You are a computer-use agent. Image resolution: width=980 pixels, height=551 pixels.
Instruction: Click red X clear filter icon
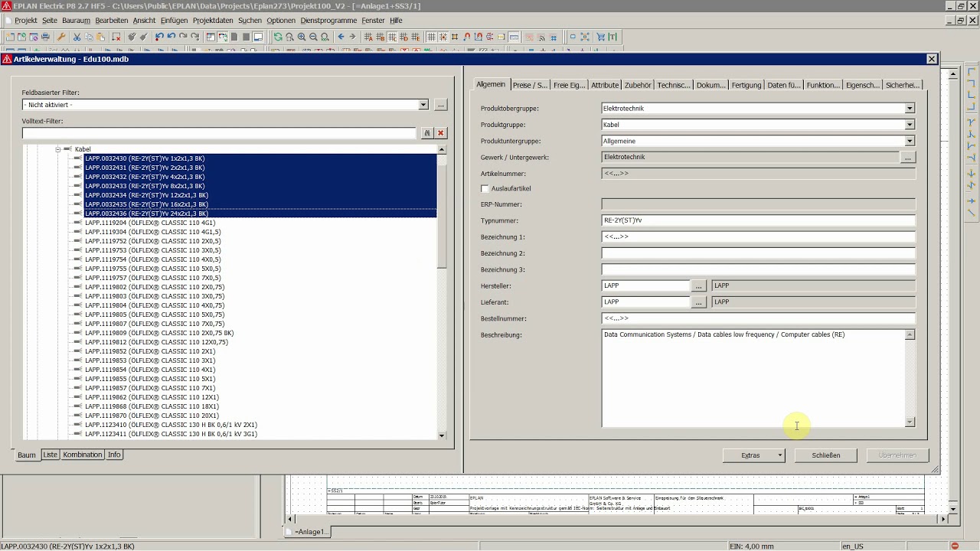click(440, 133)
